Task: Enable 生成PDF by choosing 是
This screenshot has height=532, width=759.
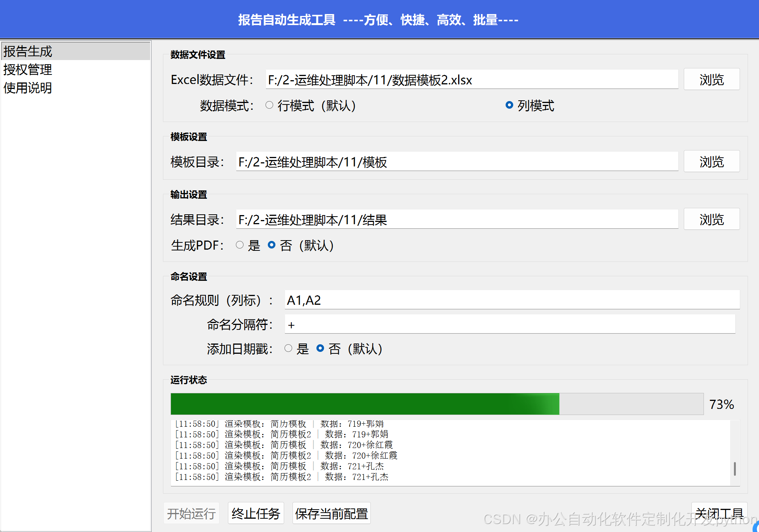Action: [x=240, y=245]
